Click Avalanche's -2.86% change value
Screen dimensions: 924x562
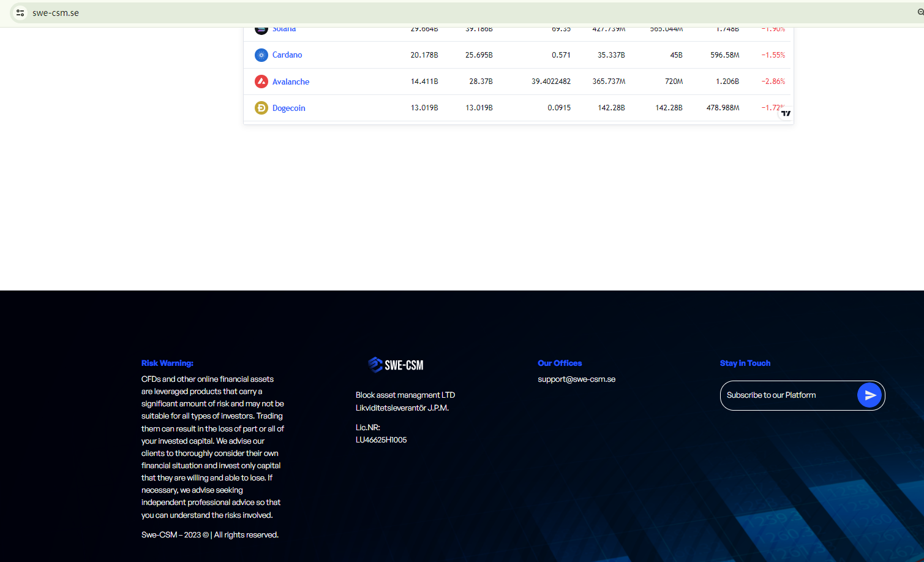click(773, 82)
